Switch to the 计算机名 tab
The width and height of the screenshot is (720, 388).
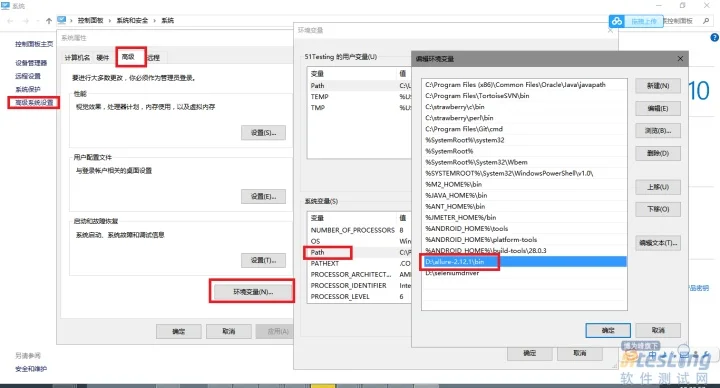[77, 57]
